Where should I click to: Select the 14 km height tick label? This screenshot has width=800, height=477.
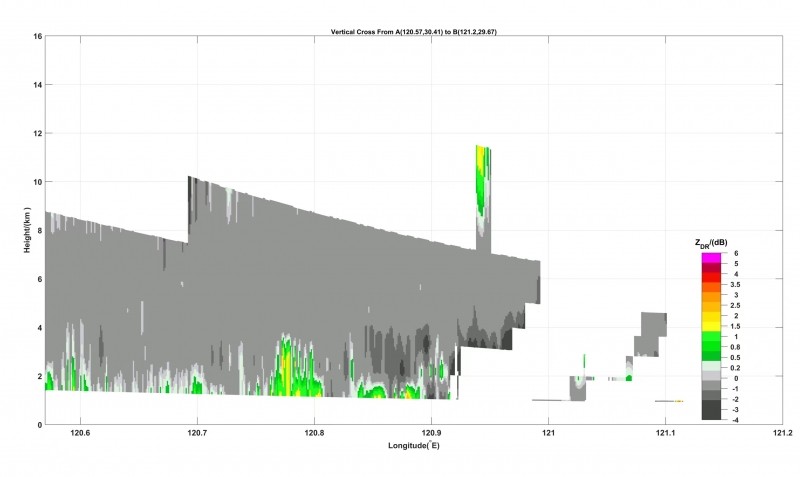(36, 85)
